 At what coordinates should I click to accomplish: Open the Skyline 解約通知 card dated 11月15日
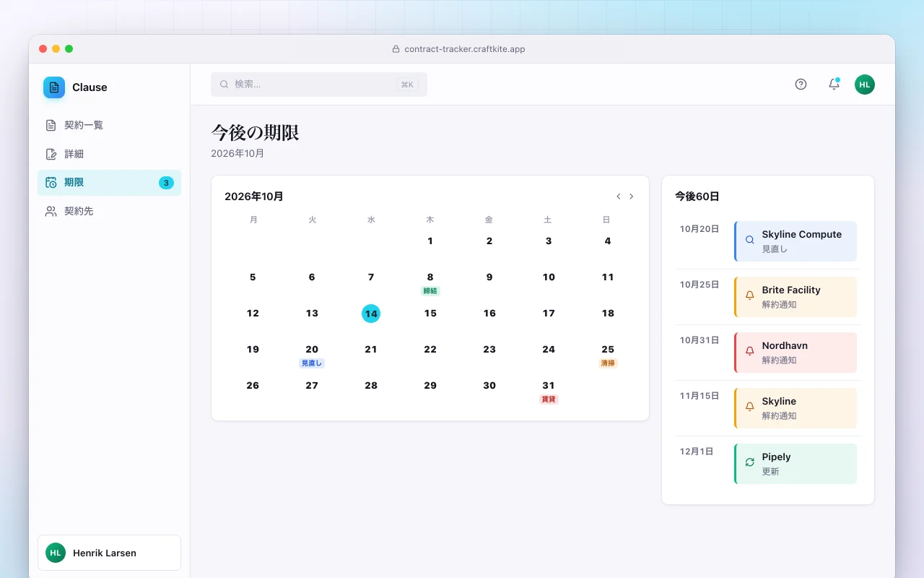[796, 408]
